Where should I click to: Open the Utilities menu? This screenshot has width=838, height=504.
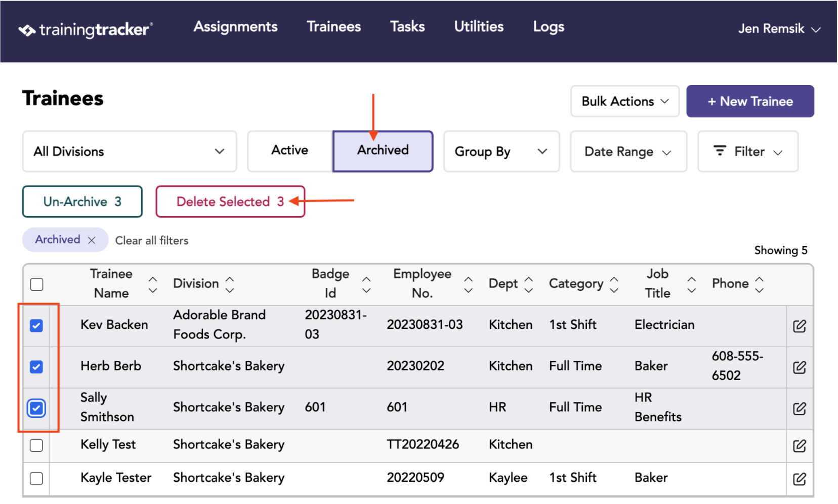(479, 27)
